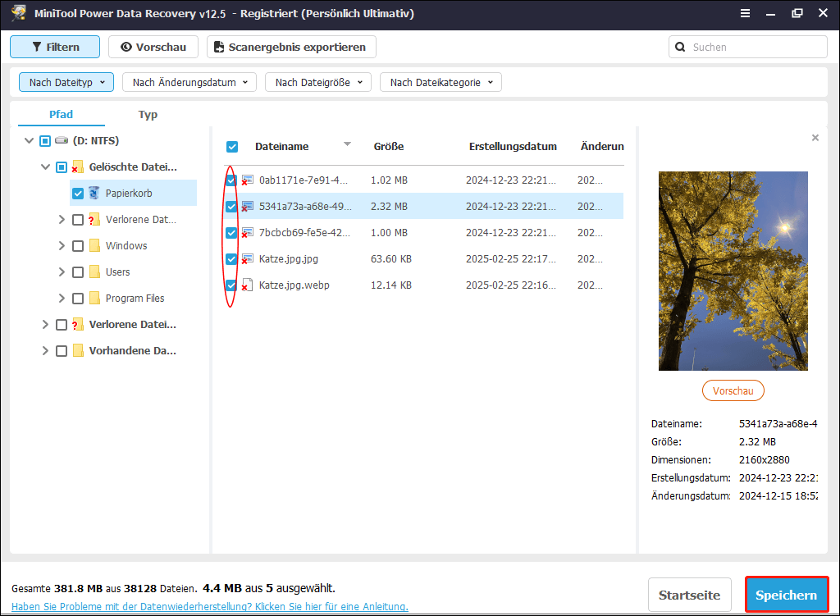Collapse the Gelöschte Dateien tree node
Viewport: 840px width, 616px height.
tap(46, 167)
